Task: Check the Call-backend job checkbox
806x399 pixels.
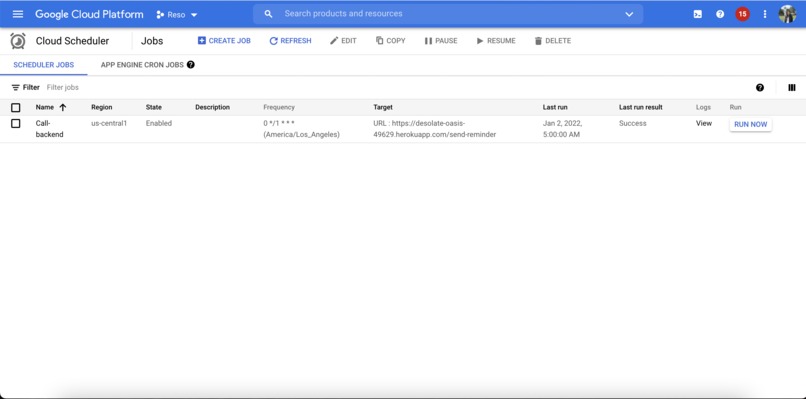Action: (x=16, y=124)
